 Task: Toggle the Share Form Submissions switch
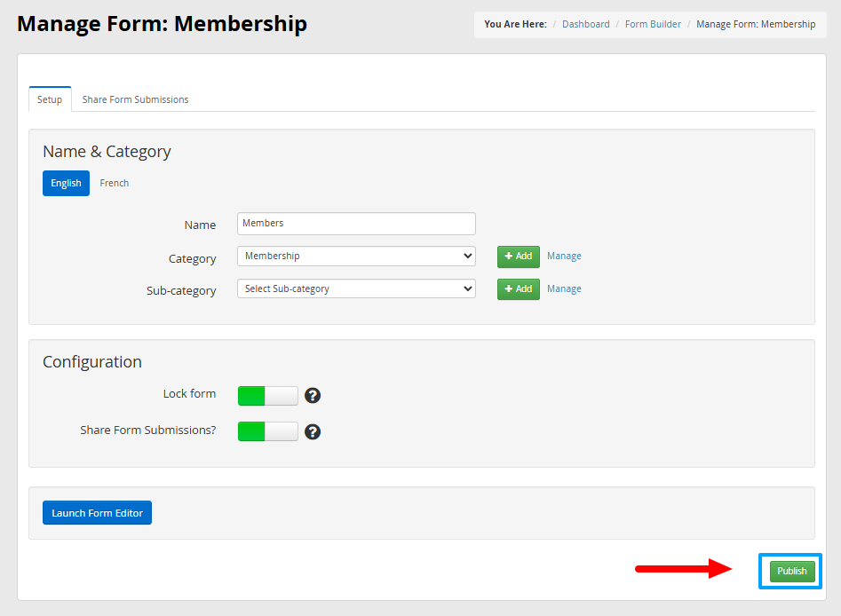click(267, 431)
